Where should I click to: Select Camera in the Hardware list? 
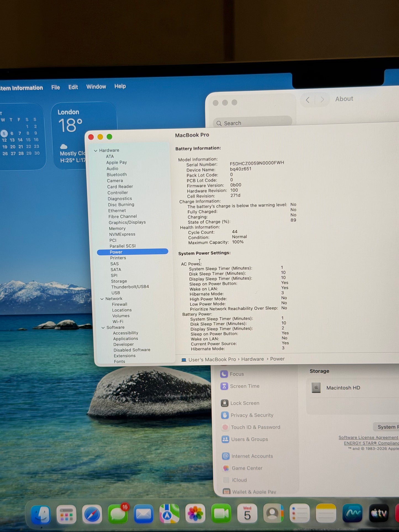tap(115, 181)
